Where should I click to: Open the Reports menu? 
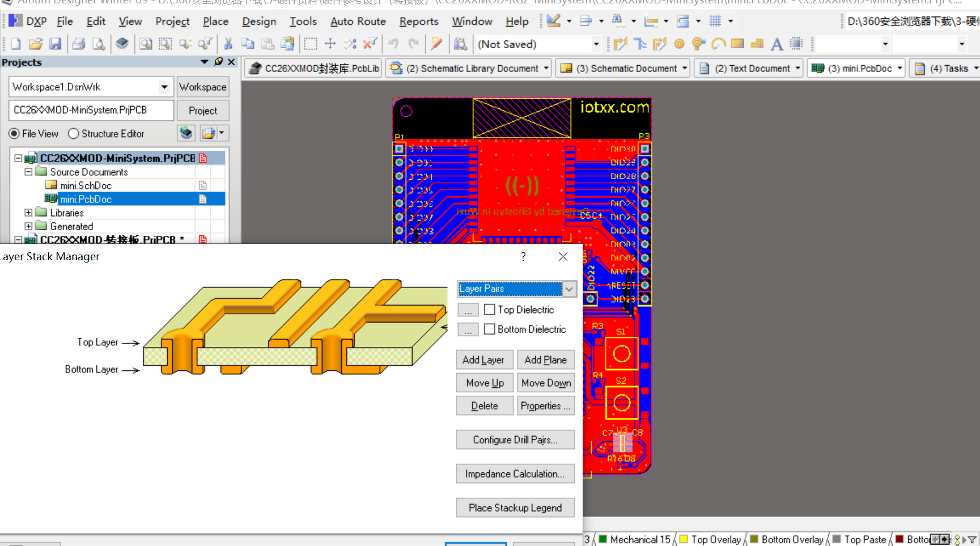[419, 22]
